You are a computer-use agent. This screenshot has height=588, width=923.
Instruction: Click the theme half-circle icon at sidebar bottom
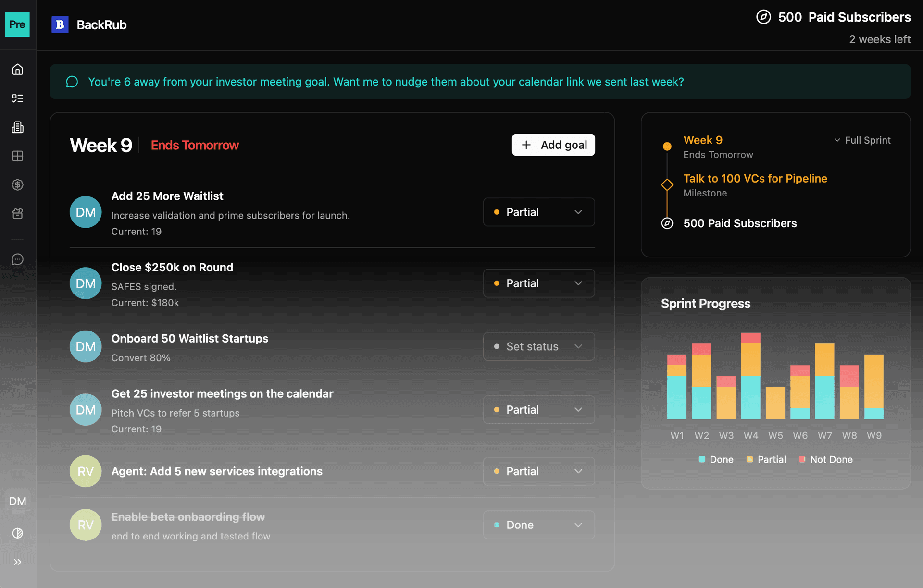pos(17,533)
